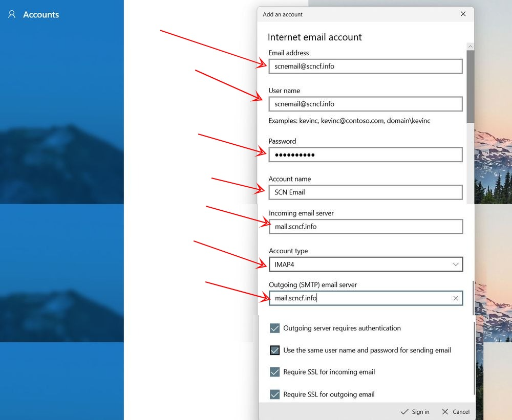Click the examples hint text under User name
This screenshot has width=512, height=420.
(349, 121)
